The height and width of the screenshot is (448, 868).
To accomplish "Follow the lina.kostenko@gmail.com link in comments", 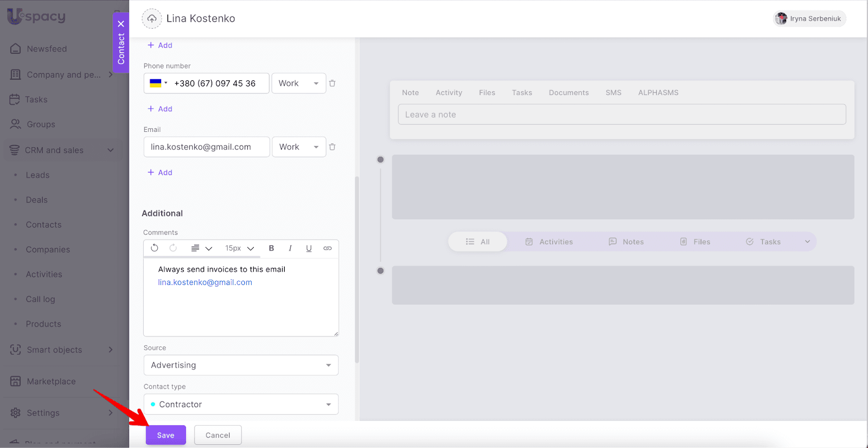I will point(205,282).
